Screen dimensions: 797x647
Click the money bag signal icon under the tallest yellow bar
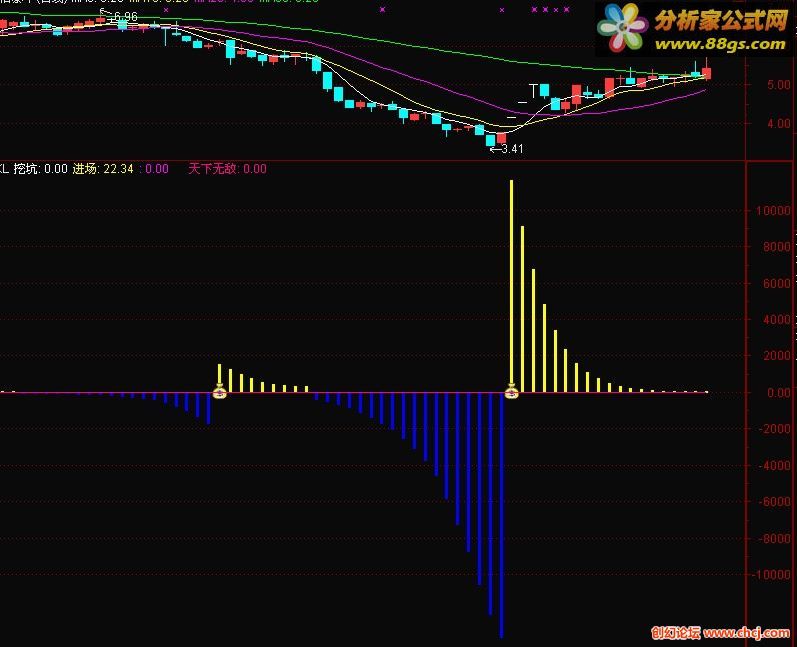click(x=511, y=391)
